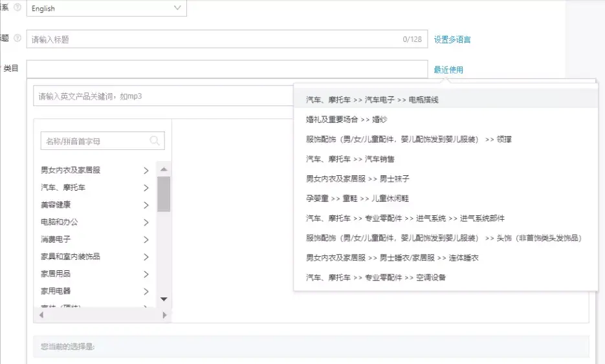The image size is (605, 364).
Task: Open the English language dropdown
Action: click(107, 8)
